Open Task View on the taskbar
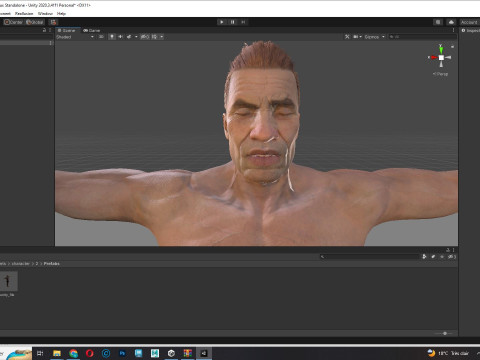The height and width of the screenshot is (360, 480). [x=40, y=353]
